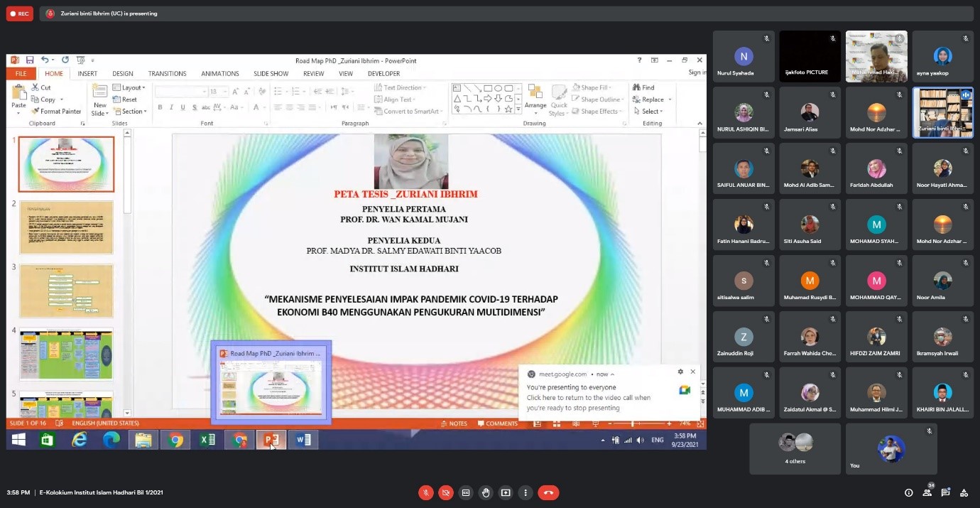Raise hand in the meeting

[x=486, y=492]
